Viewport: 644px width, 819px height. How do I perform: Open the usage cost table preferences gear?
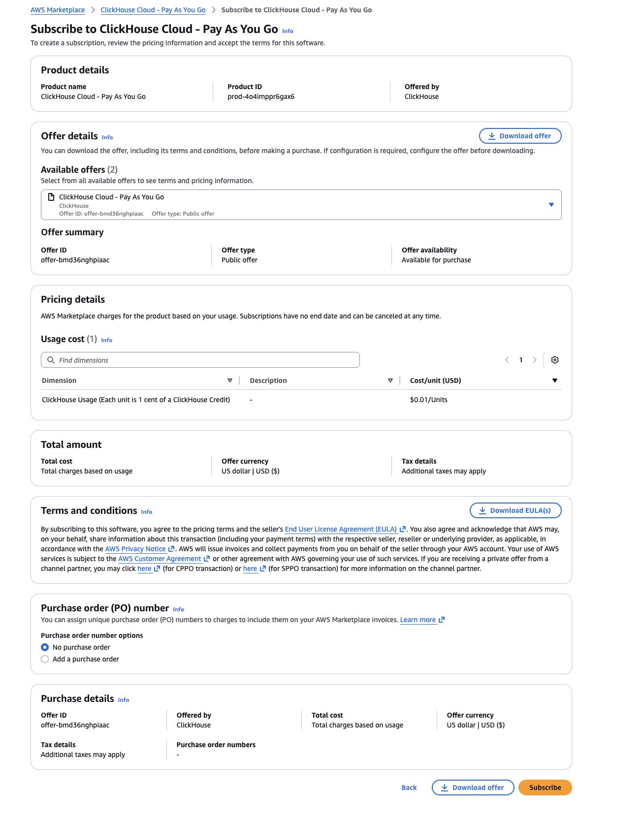point(555,360)
